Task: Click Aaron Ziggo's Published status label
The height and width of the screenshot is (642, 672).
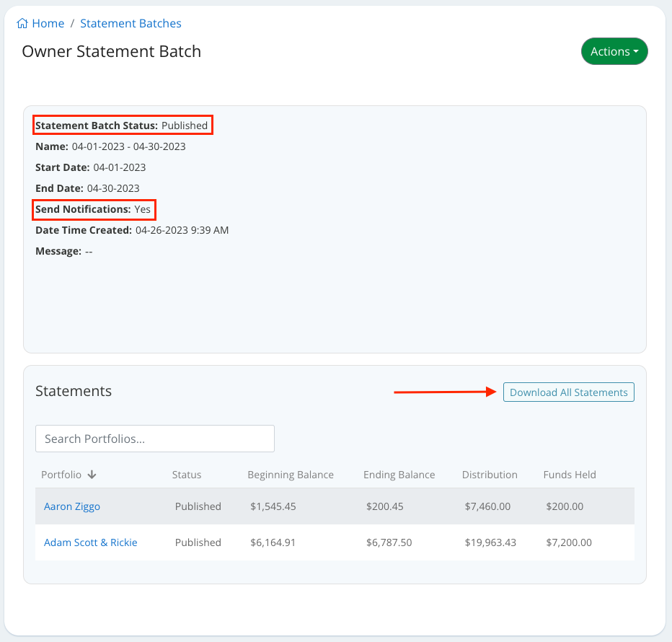Action: [x=198, y=506]
